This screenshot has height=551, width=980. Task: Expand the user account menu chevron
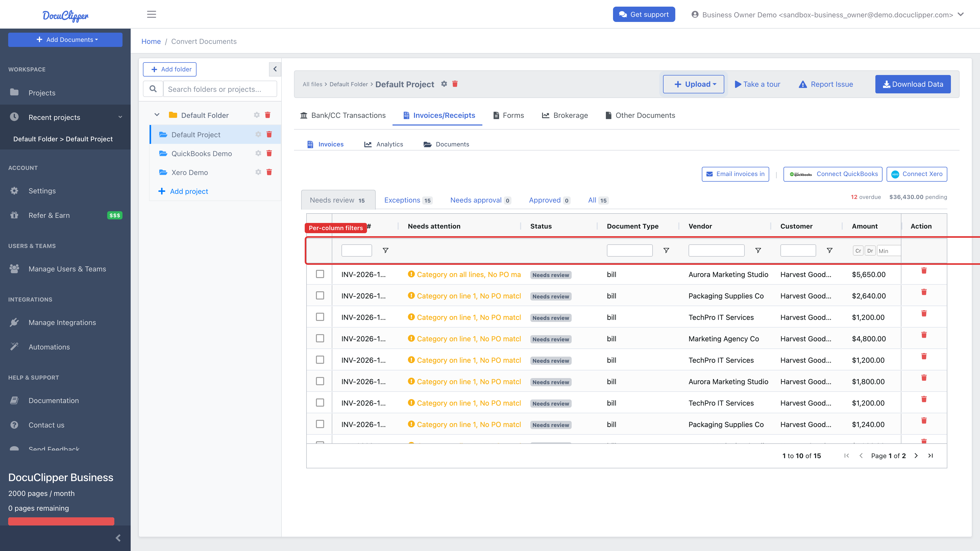point(961,15)
